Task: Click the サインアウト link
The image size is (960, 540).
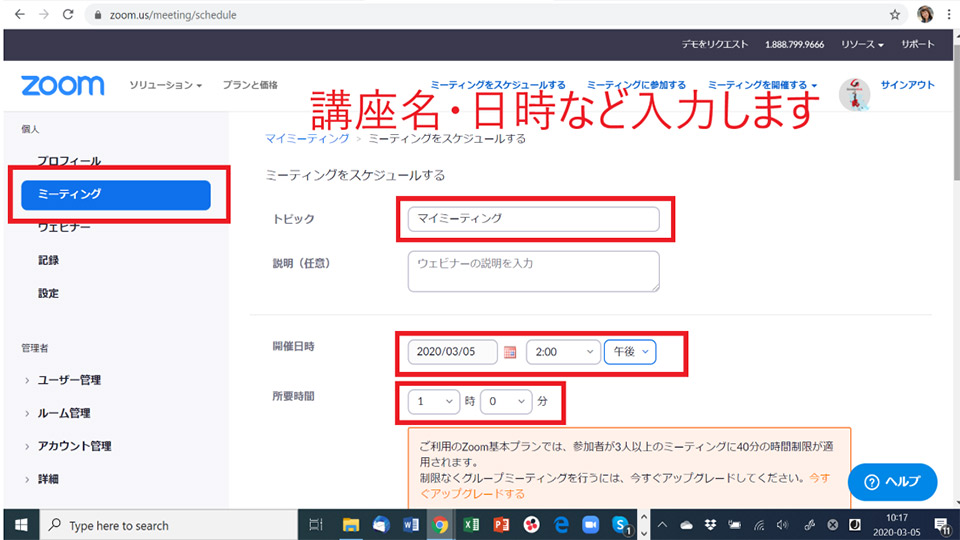Action: pyautogui.click(x=907, y=84)
